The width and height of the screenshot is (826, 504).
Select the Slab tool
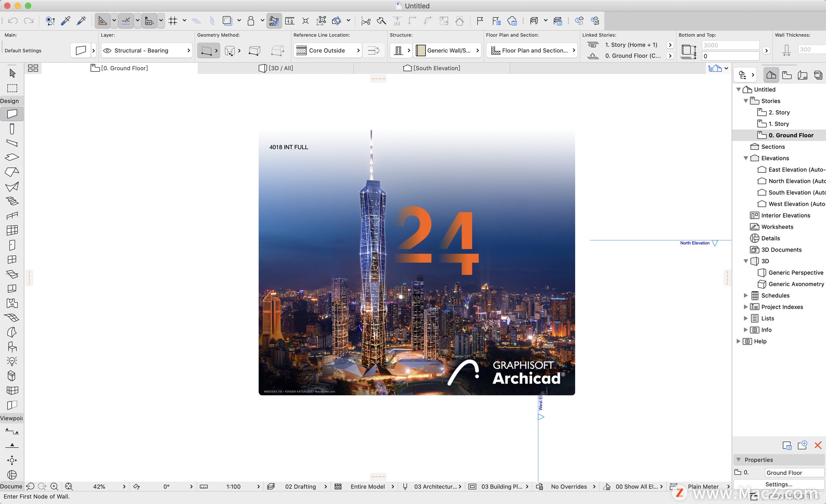12,157
